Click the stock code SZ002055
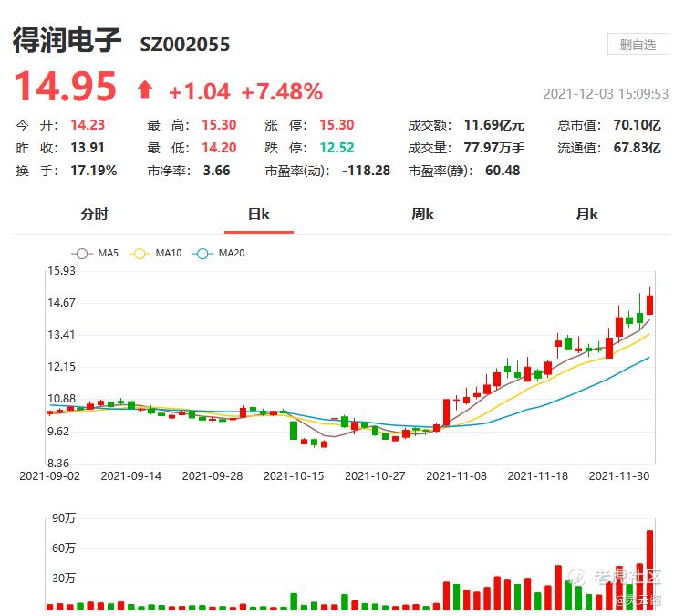674x616 pixels. 185,45
